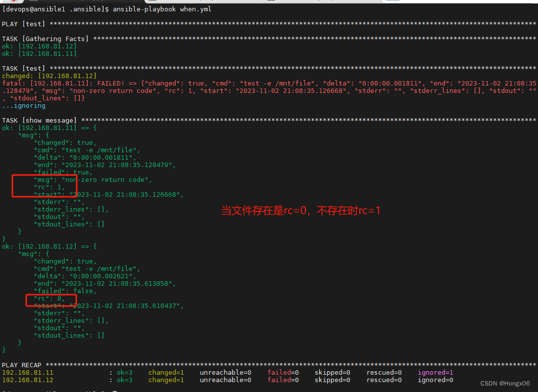Click the rightmost terminal tab icon
This screenshot has width=538, height=392.
click(x=393, y=2)
